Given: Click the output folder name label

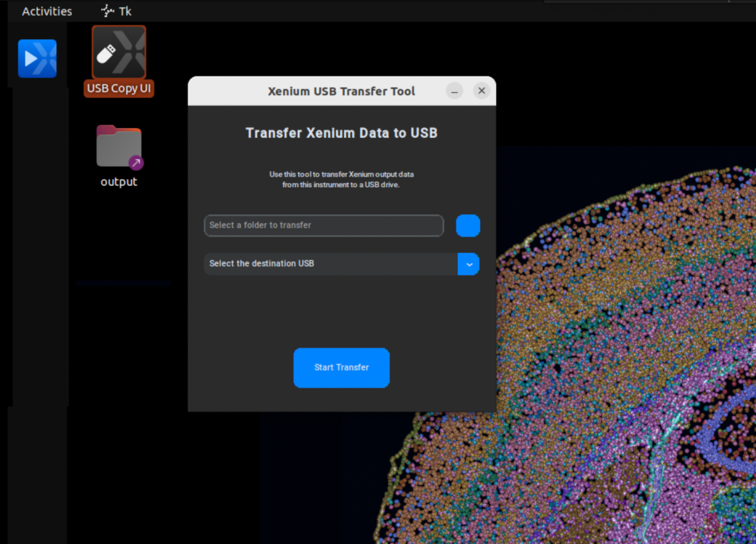Looking at the screenshot, I should pyautogui.click(x=119, y=182).
